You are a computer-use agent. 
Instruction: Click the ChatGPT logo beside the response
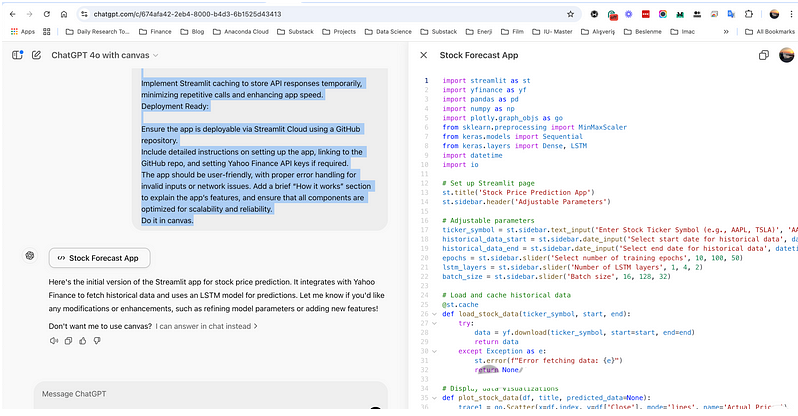tap(30, 256)
